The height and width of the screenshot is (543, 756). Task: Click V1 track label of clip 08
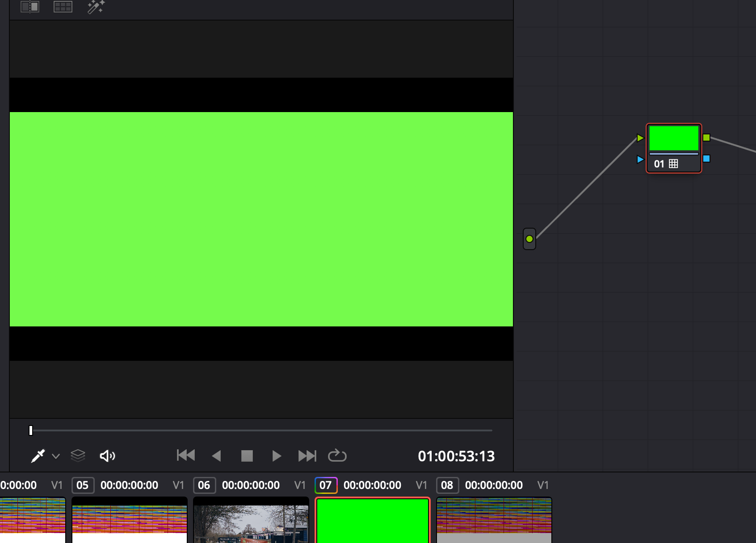click(x=543, y=485)
